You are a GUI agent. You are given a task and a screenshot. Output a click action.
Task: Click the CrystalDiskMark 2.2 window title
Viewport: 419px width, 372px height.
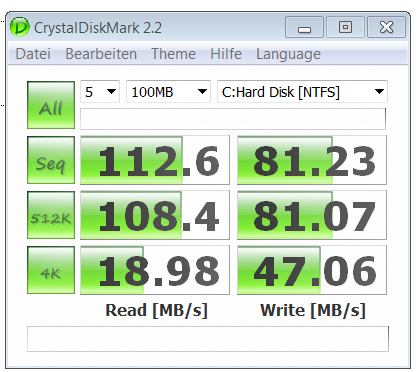pos(98,28)
